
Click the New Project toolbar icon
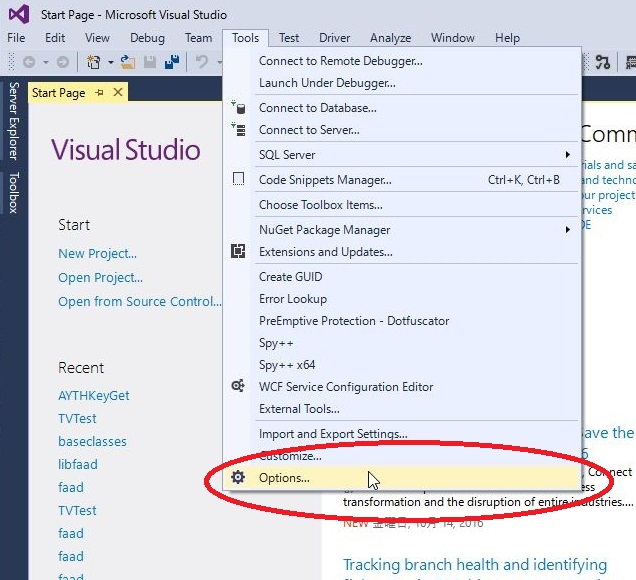[x=94, y=62]
